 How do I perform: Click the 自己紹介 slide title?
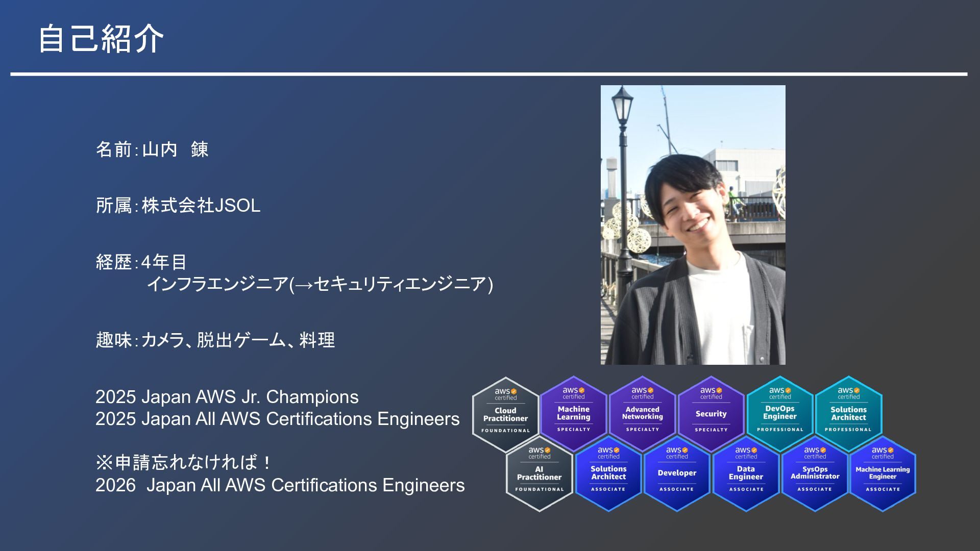[101, 39]
